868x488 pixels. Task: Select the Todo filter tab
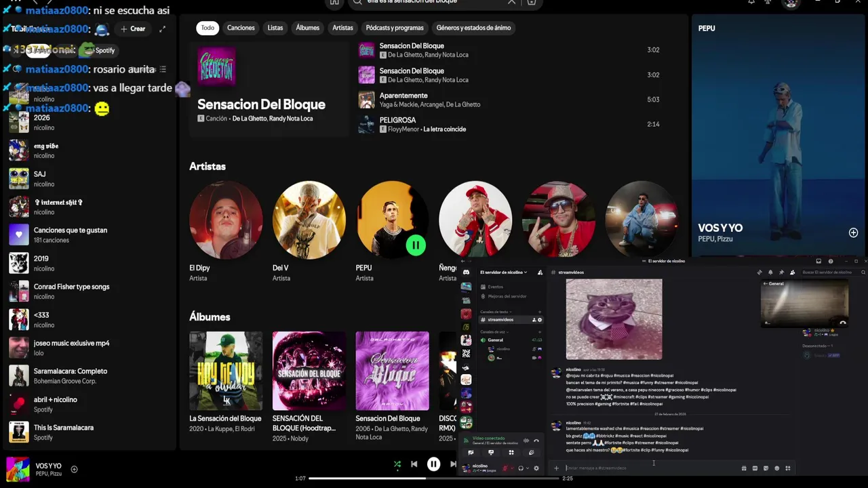click(208, 28)
